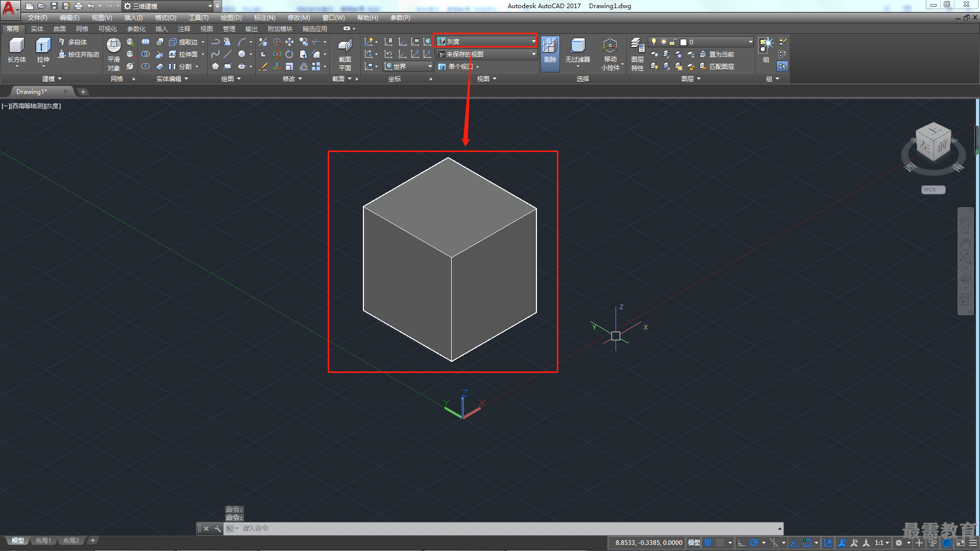Image resolution: width=980 pixels, height=551 pixels.
Task: Toggle ortho mode in status bar
Action: (x=742, y=543)
